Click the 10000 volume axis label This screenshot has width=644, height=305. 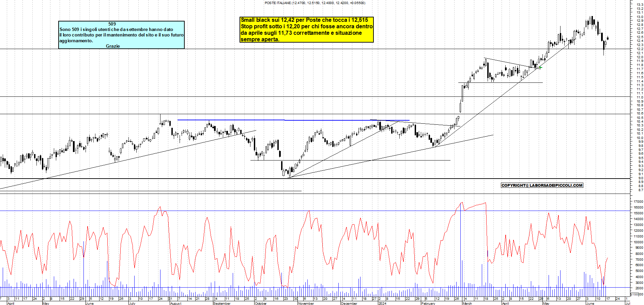point(638,242)
